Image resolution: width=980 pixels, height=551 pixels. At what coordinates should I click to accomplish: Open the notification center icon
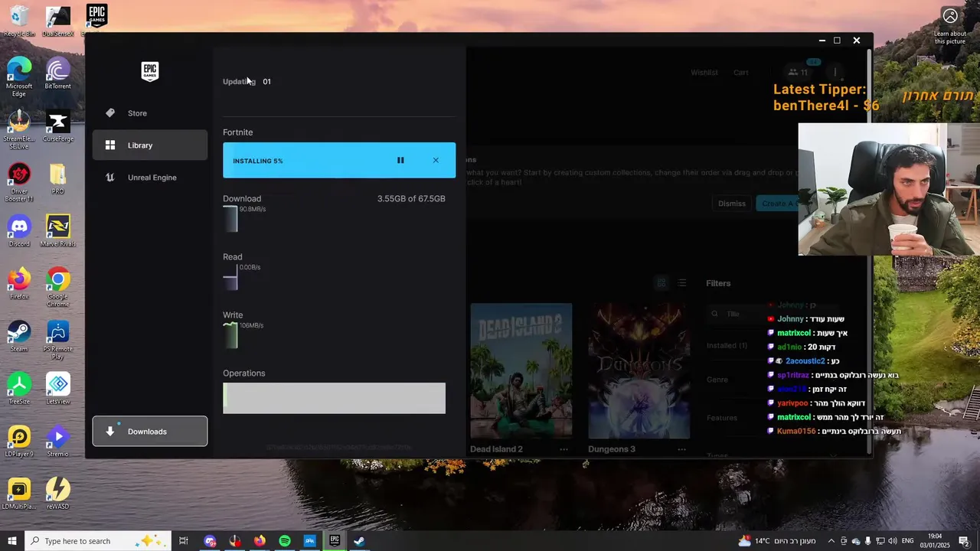pos(964,541)
